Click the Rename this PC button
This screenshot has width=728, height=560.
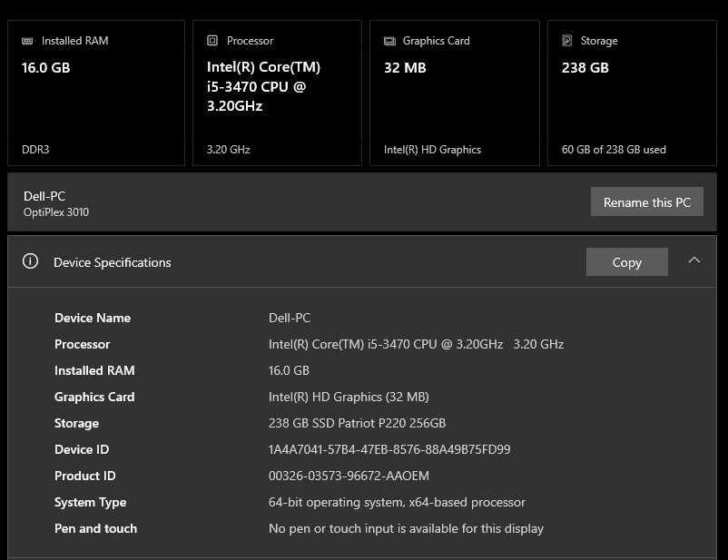646,202
